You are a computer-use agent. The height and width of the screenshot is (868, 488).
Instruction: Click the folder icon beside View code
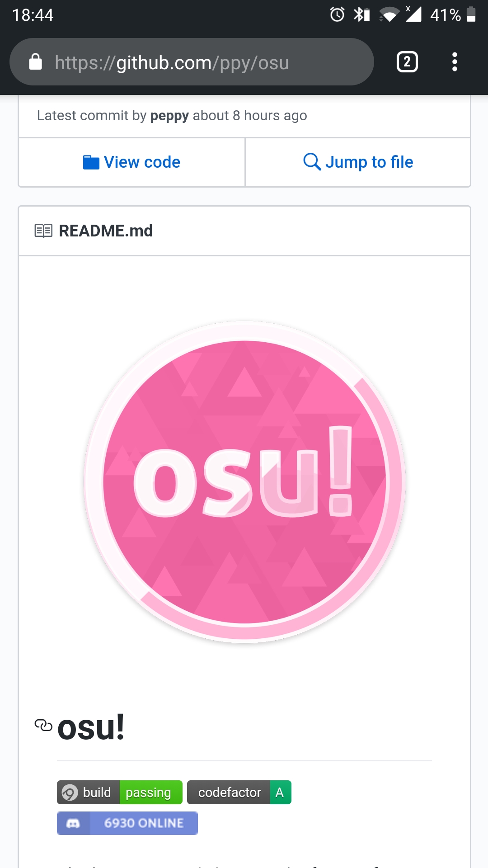coord(92,162)
